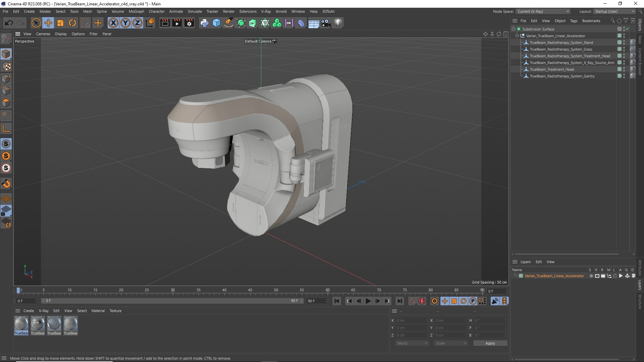This screenshot has height=362, width=644.
Task: Toggle Autokeying button
Action: pyautogui.click(x=422, y=301)
